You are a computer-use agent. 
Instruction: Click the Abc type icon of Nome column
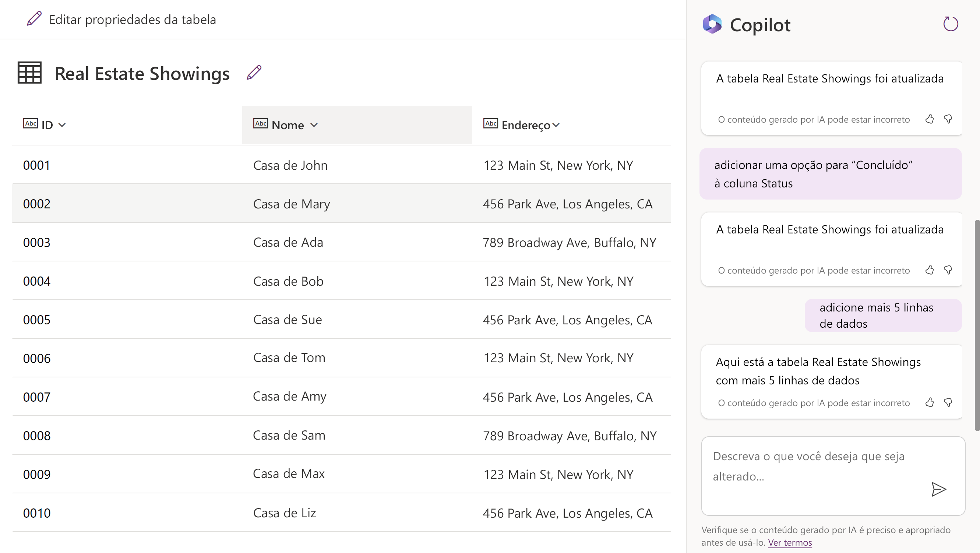(261, 123)
